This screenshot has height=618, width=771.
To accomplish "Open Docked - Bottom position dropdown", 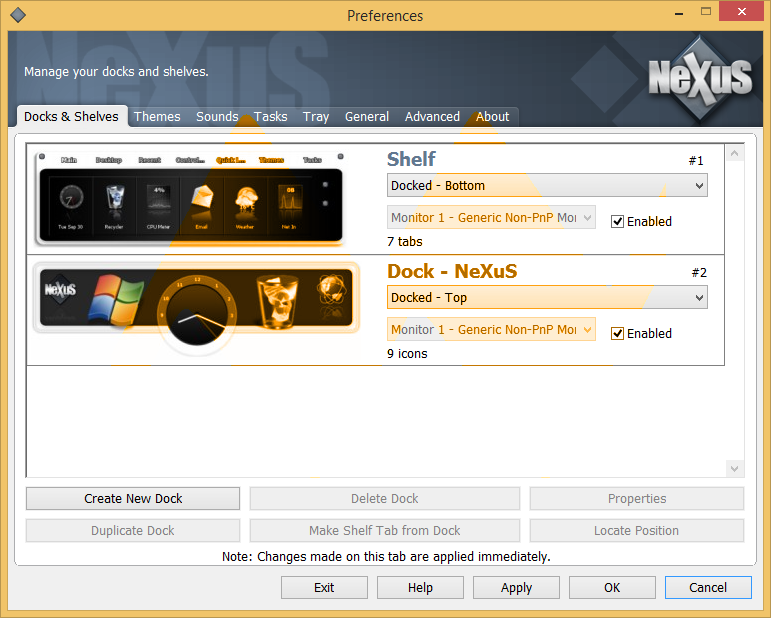I will click(547, 185).
